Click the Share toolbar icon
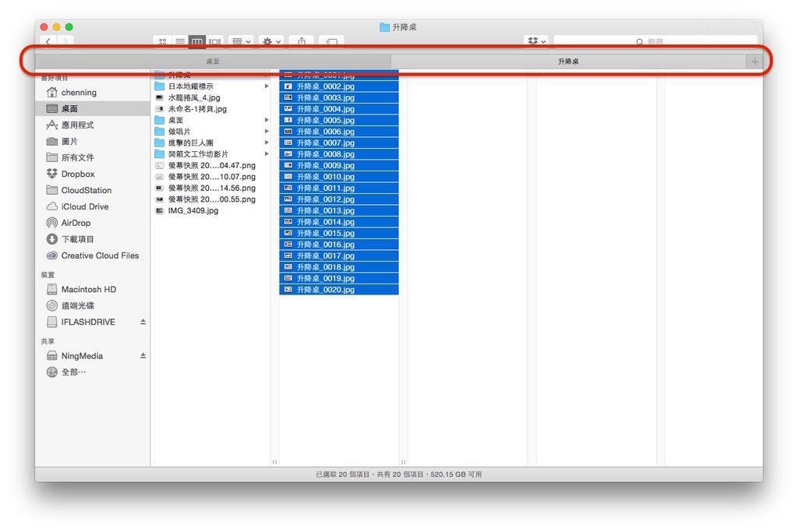The width and height of the screenshot is (798, 532). [301, 41]
